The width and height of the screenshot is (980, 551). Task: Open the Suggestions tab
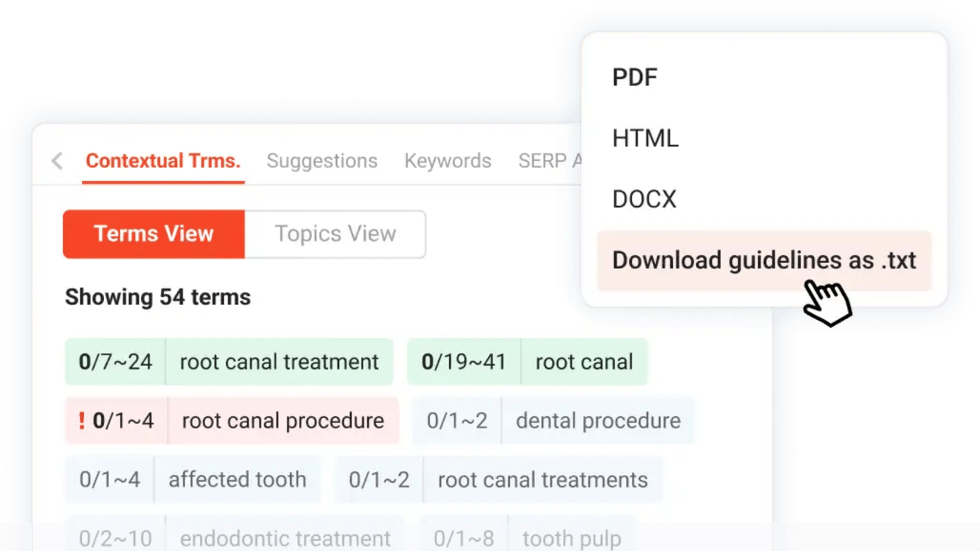click(x=322, y=161)
